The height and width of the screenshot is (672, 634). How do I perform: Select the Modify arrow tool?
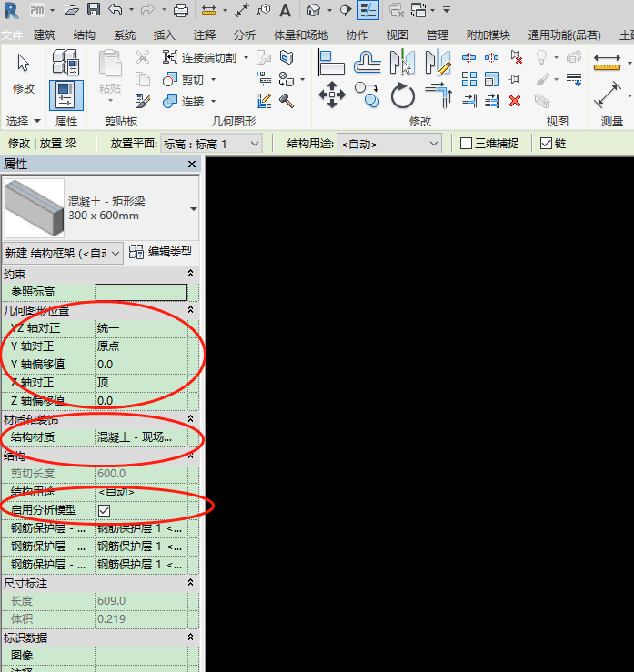pos(23,63)
